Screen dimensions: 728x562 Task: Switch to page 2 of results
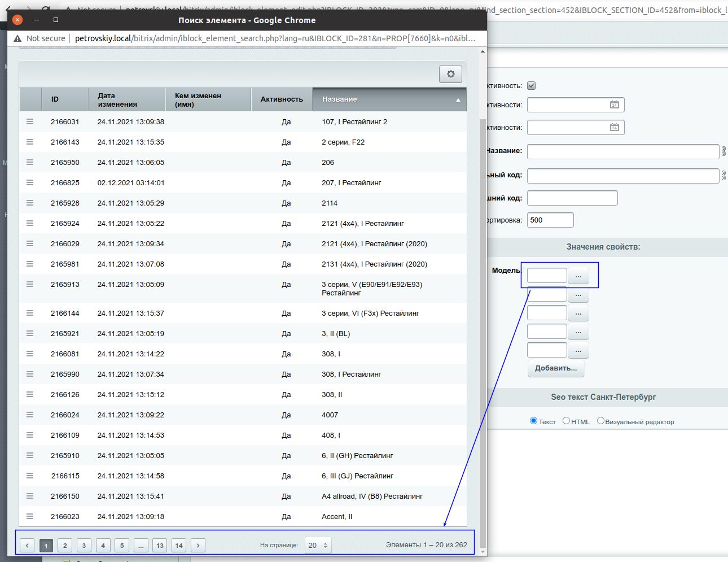[x=65, y=545]
